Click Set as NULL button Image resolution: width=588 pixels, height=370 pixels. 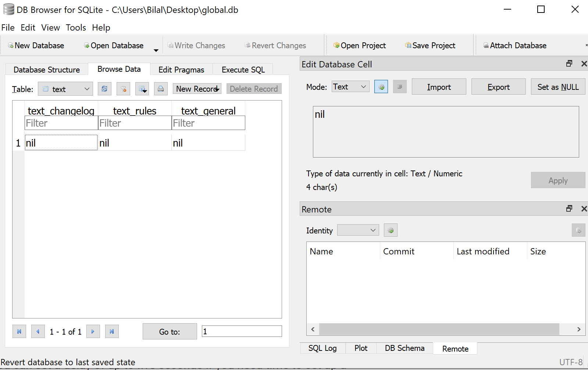pyautogui.click(x=558, y=87)
